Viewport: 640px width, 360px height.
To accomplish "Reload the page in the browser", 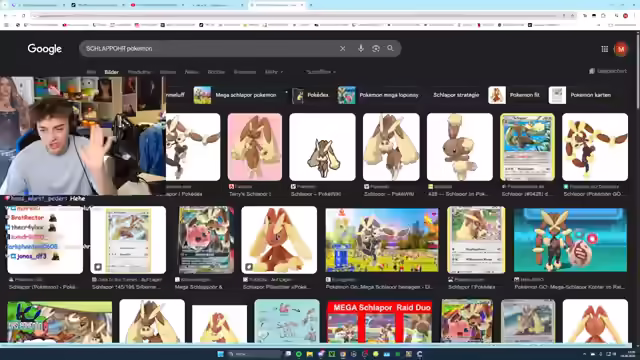I will 24,16.
